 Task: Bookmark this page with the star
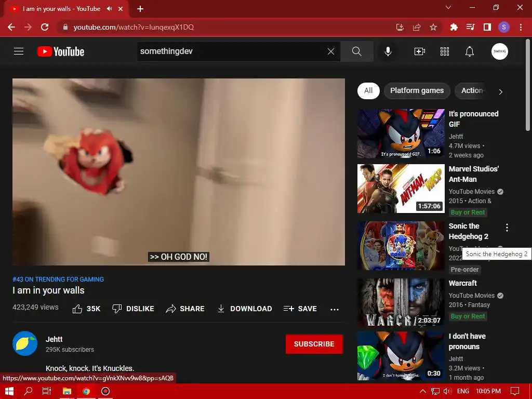click(433, 27)
